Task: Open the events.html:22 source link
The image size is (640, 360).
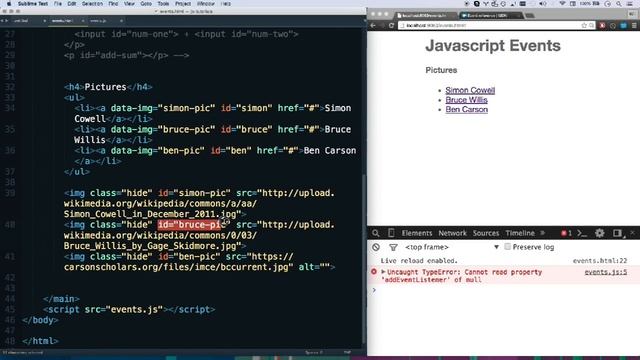Action: pyautogui.click(x=600, y=260)
